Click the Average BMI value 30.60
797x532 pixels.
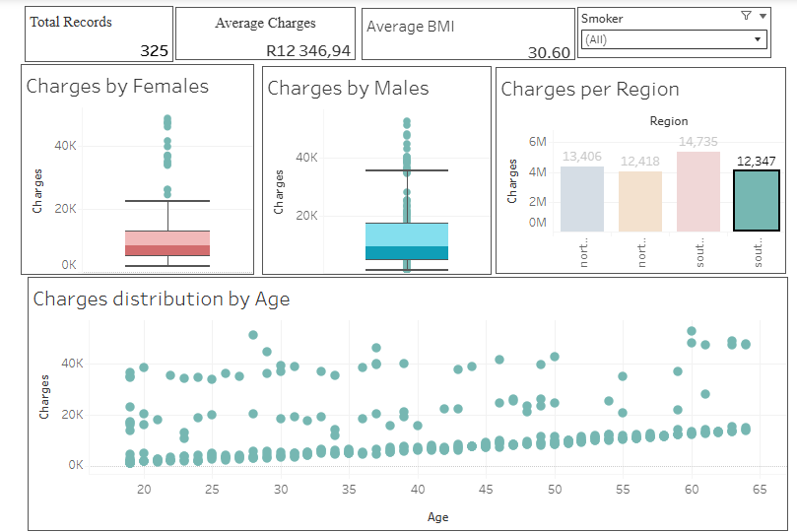549,53
